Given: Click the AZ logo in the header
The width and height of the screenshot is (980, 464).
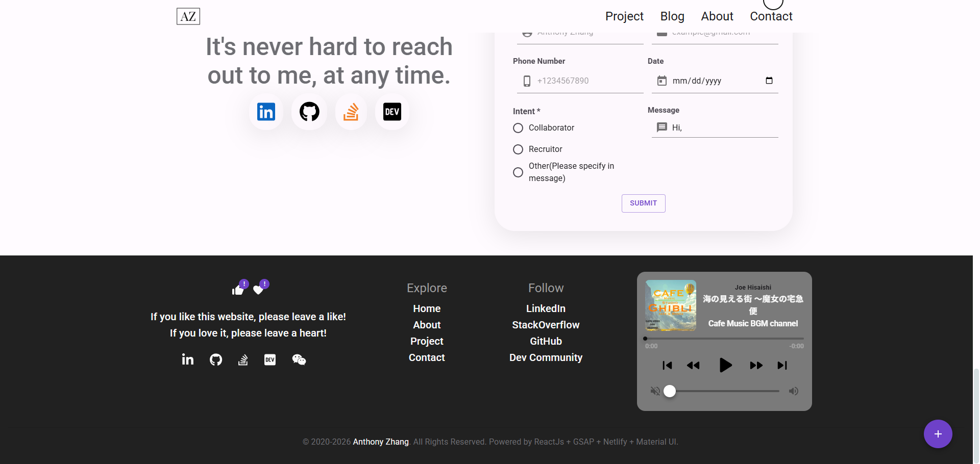Looking at the screenshot, I should [188, 16].
